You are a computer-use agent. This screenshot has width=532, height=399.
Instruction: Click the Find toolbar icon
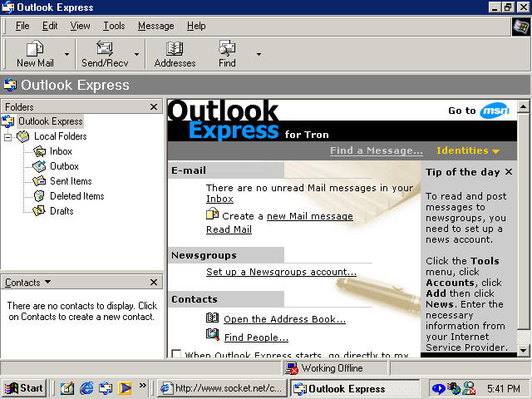[x=227, y=48]
